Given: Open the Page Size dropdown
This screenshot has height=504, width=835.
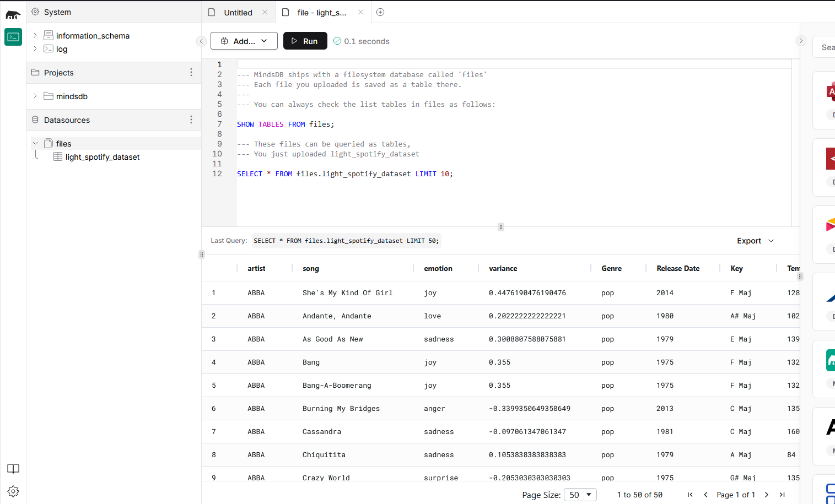Looking at the screenshot, I should pos(580,495).
